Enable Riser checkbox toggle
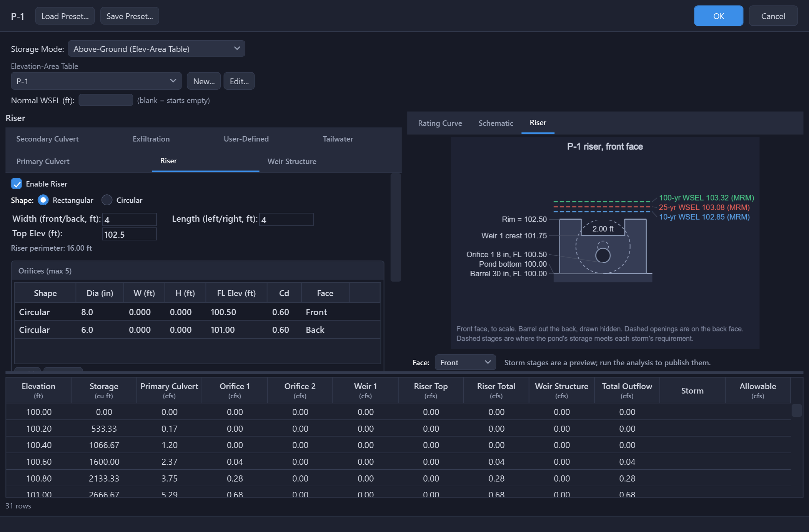Image resolution: width=809 pixels, height=532 pixels. [x=16, y=184]
